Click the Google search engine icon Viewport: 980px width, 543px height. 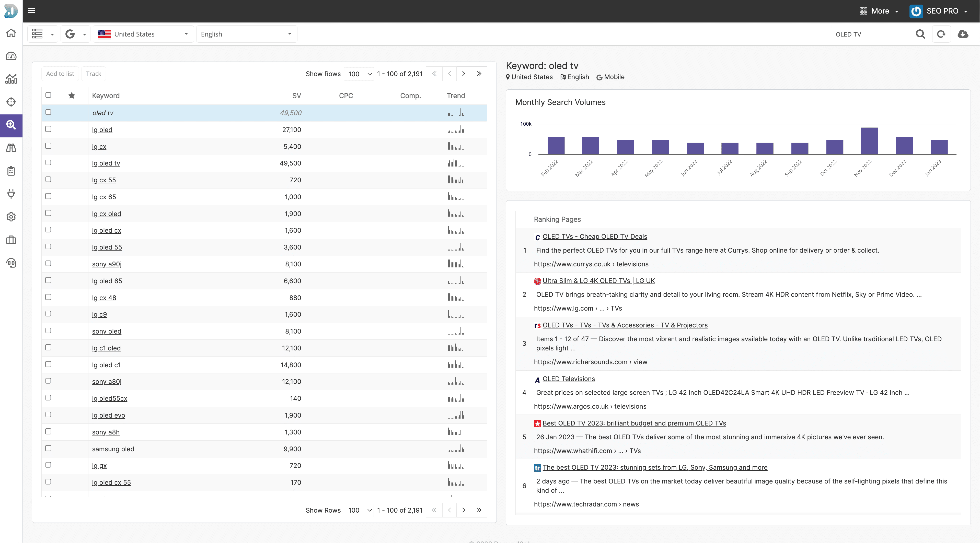(70, 34)
